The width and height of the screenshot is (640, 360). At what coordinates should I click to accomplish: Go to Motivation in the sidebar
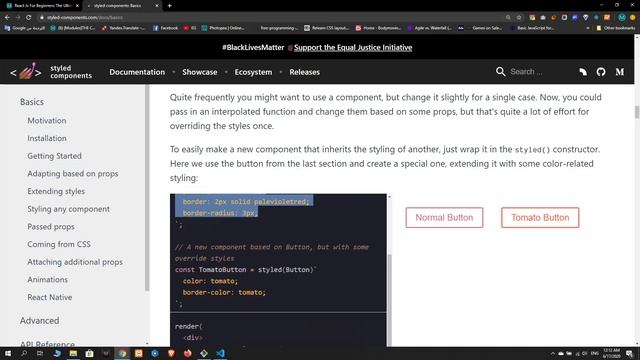(47, 121)
